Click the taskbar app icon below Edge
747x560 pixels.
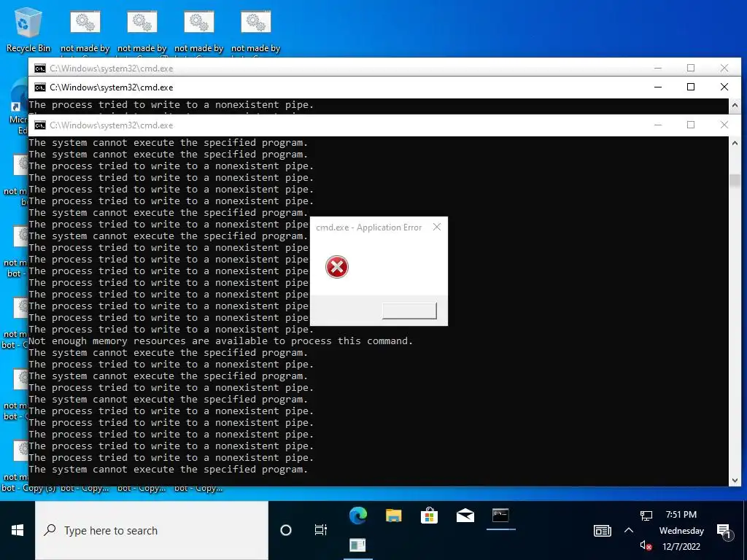coord(357,545)
